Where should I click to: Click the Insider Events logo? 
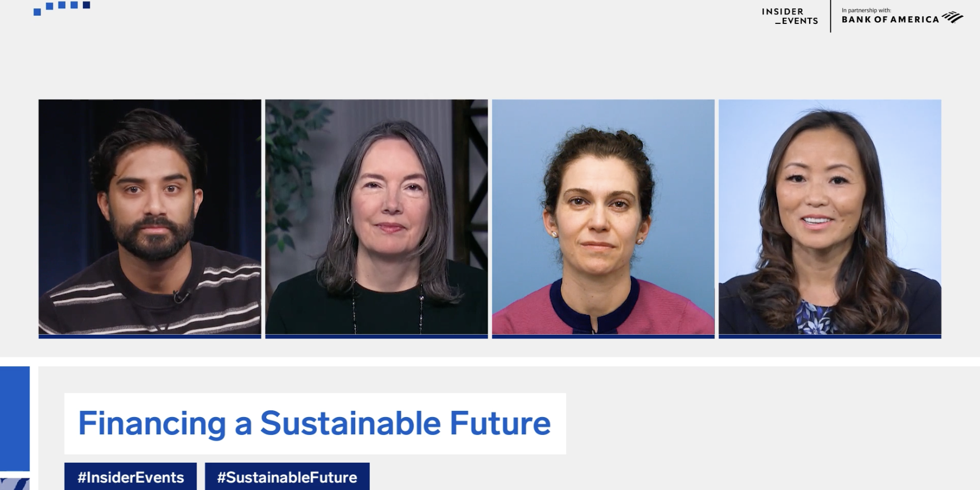click(790, 16)
